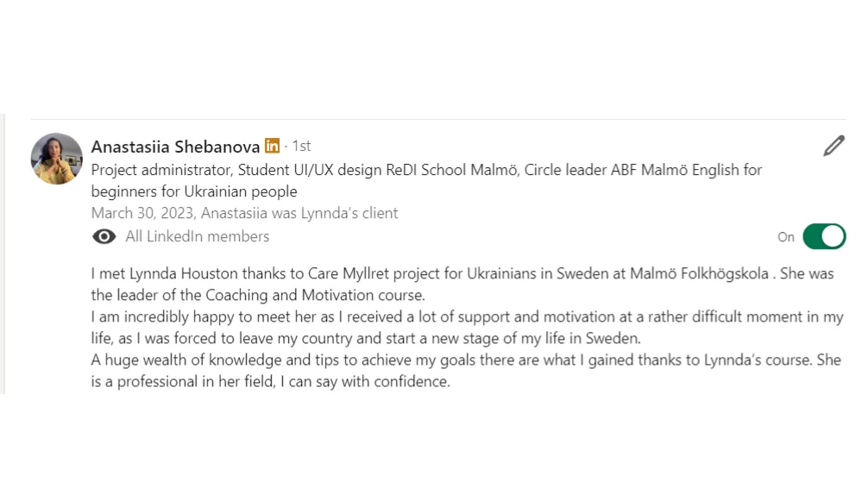The width and height of the screenshot is (868, 488).
Task: Click the "beginners for Ukrainian people" headline line
Action: coord(194,191)
